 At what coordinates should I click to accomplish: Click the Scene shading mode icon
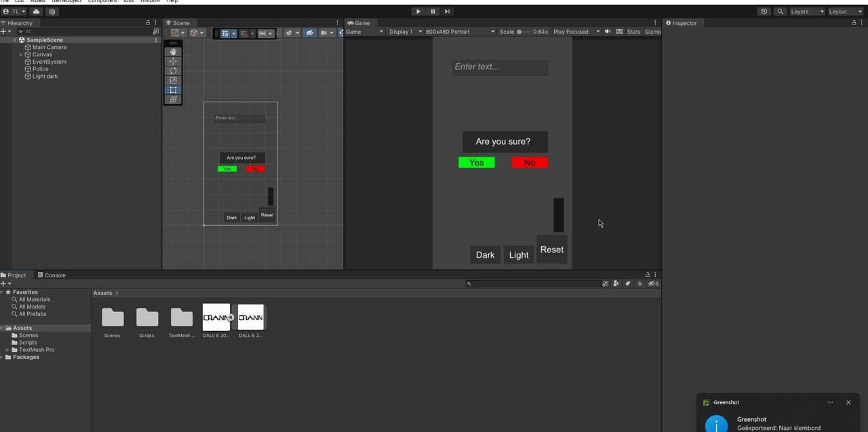click(x=178, y=33)
